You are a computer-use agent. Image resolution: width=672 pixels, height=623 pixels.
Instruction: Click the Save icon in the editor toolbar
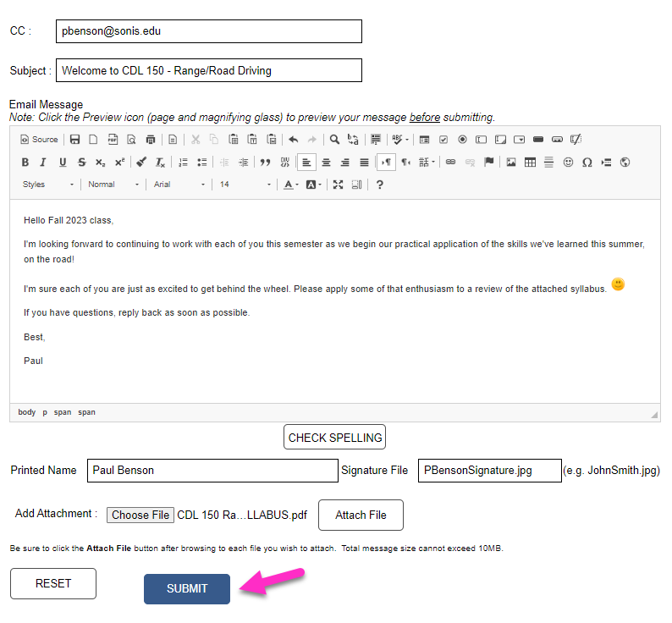(x=75, y=140)
